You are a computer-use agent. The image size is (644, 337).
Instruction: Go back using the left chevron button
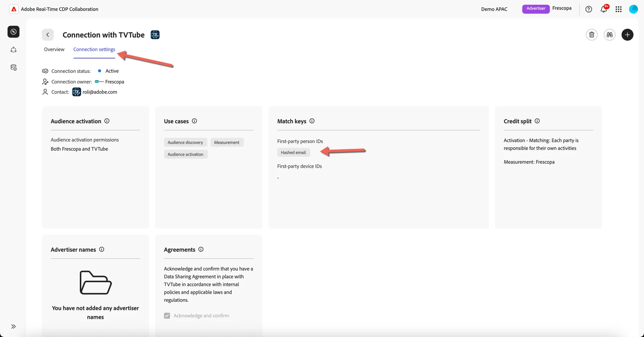[48, 35]
